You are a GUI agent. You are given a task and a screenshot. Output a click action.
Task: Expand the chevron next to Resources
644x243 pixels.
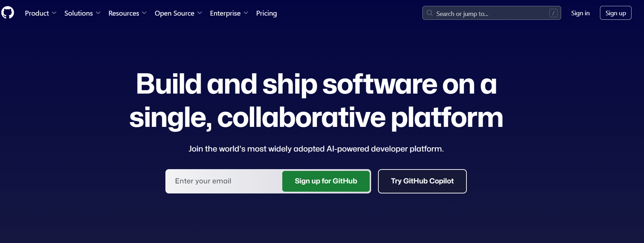tap(144, 13)
